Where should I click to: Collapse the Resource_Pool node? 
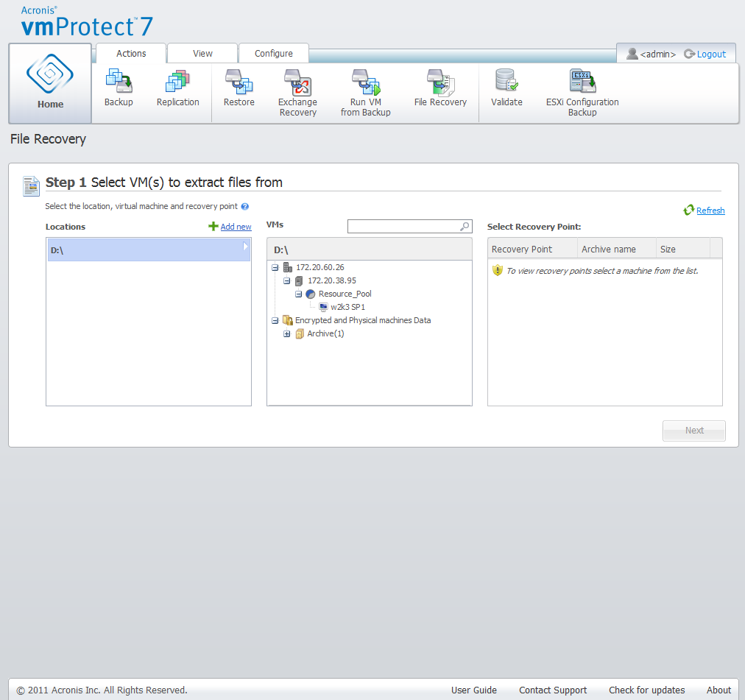pos(298,294)
